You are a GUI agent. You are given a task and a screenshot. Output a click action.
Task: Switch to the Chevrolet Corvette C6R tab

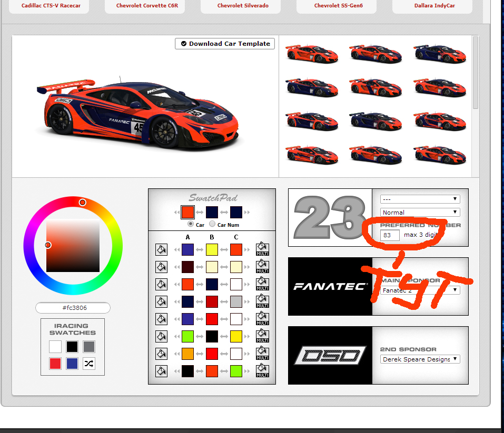click(x=147, y=6)
